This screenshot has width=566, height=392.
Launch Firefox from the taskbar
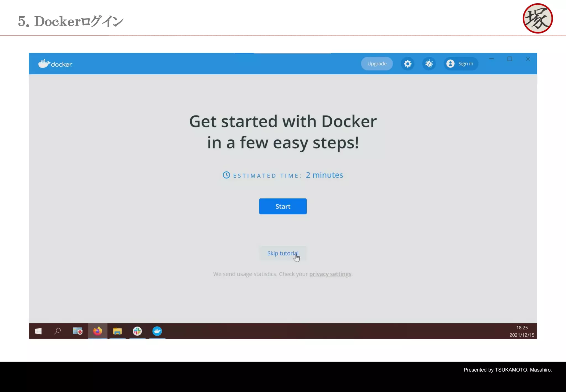(x=98, y=331)
